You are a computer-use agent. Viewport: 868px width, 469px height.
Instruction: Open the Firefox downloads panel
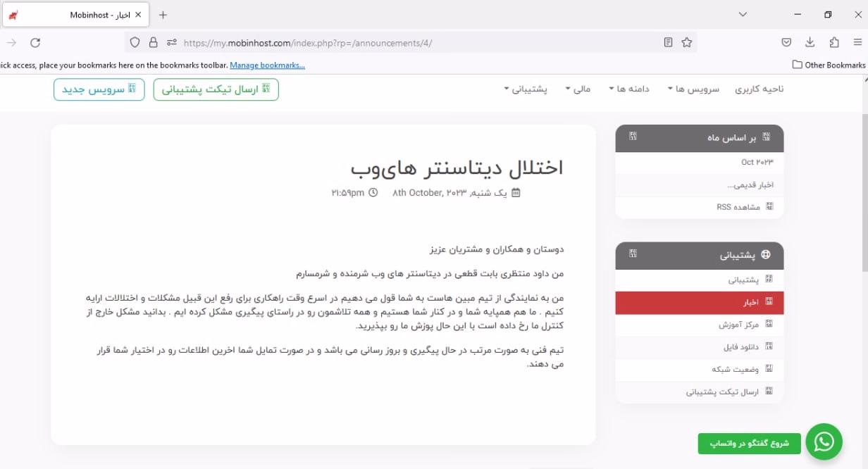point(810,43)
